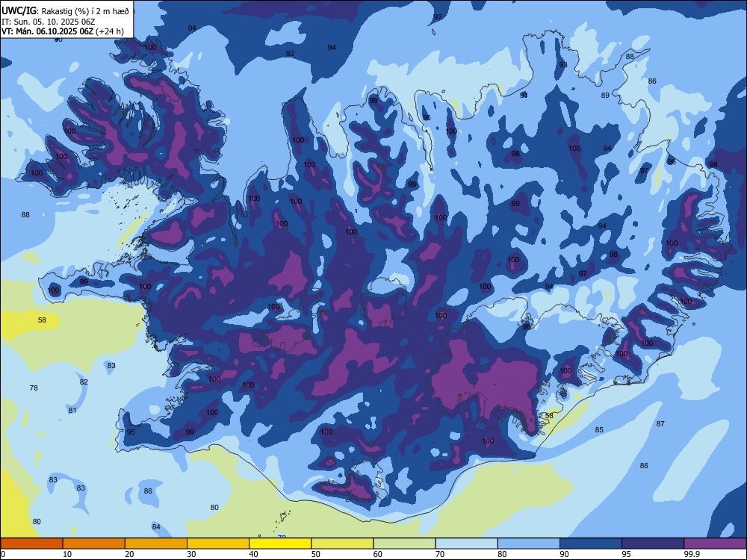
Task: Click the humidity value '78' over the sea
Action: [34, 388]
